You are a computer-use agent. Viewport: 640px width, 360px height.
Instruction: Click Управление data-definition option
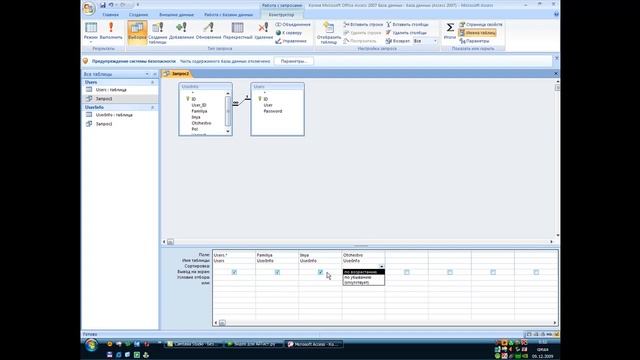291,41
